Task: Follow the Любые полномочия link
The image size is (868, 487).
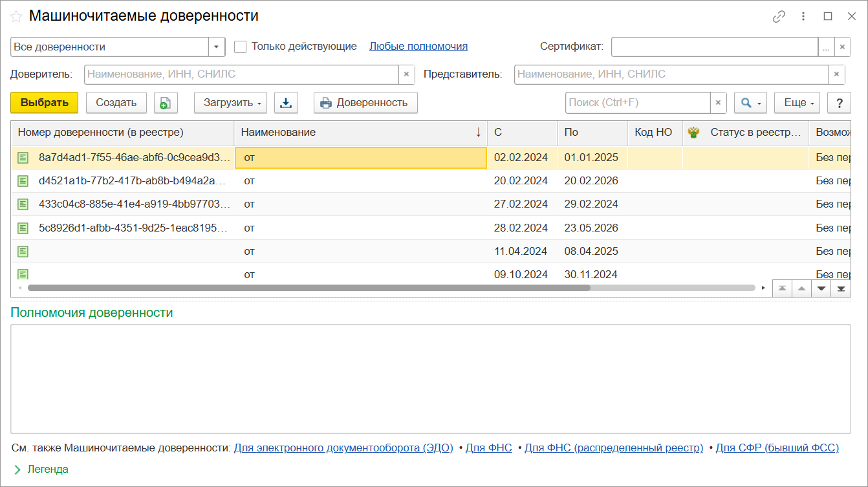Action: 418,47
